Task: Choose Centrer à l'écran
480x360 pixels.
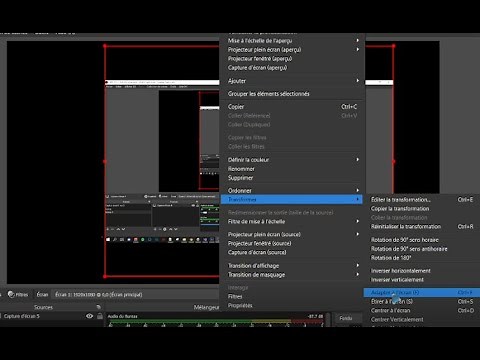Action: point(422,310)
